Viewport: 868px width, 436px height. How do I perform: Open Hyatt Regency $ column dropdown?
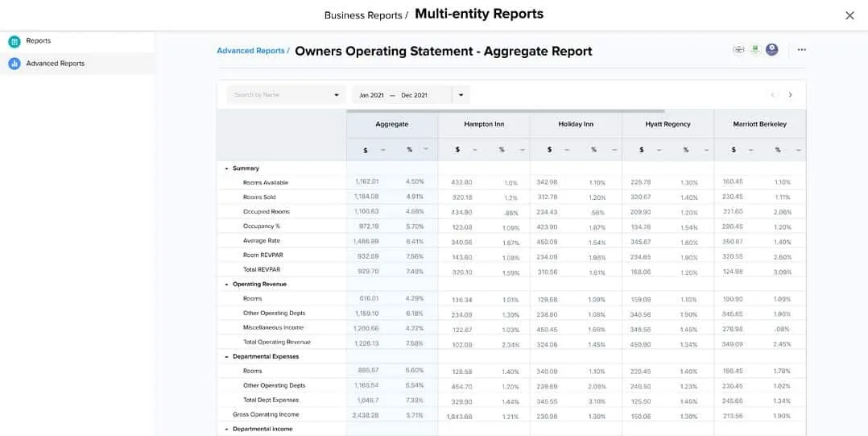659,150
